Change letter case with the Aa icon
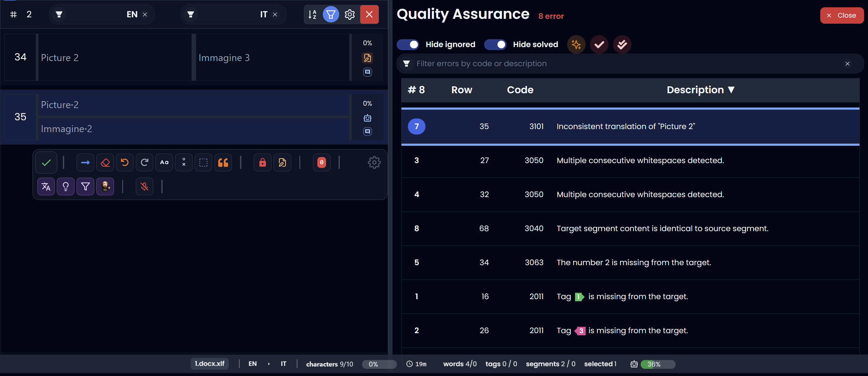The image size is (868, 376). coord(164,162)
